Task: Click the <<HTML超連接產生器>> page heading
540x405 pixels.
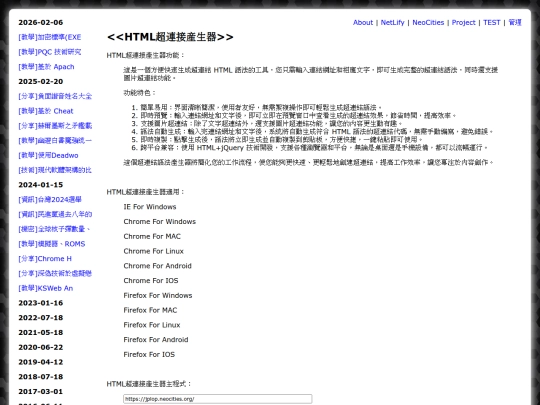Action: tap(170, 37)
